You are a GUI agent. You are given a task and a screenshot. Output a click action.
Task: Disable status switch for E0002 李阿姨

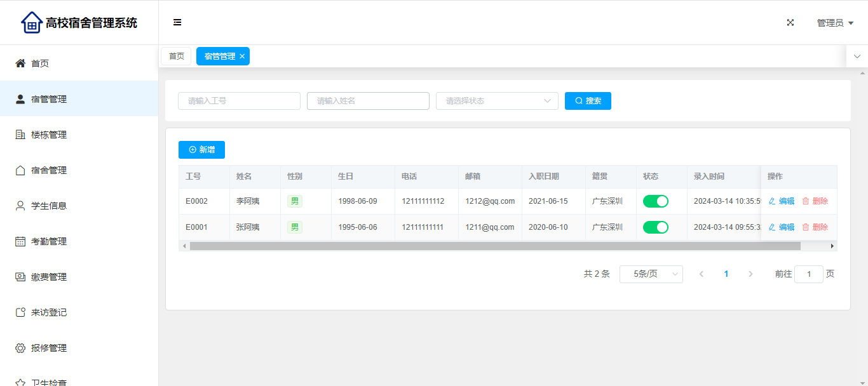(655, 201)
